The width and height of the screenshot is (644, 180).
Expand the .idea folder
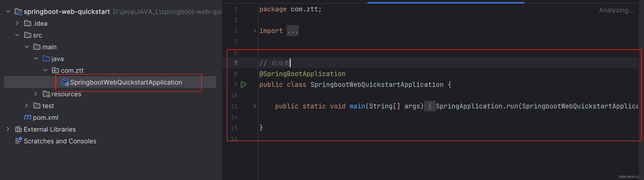click(17, 23)
